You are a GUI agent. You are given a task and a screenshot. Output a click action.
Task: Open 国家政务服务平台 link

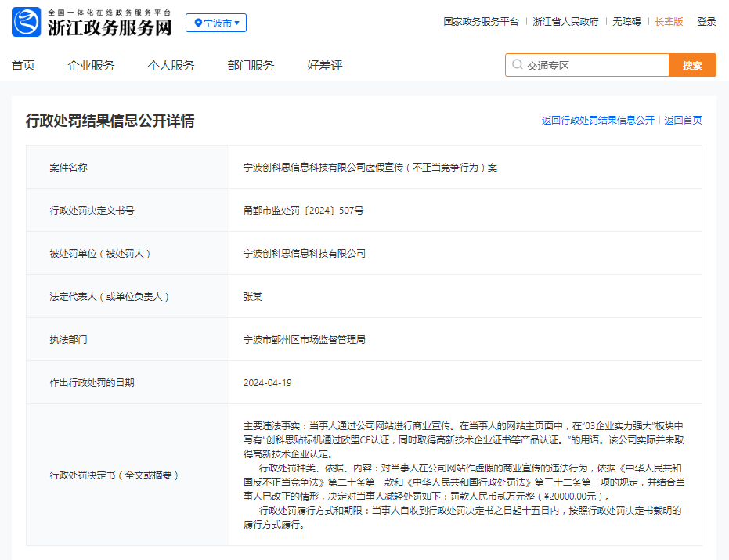click(481, 22)
